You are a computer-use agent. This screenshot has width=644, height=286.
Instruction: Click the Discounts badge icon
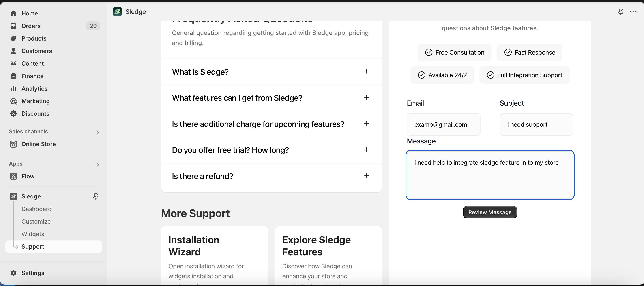[13, 114]
